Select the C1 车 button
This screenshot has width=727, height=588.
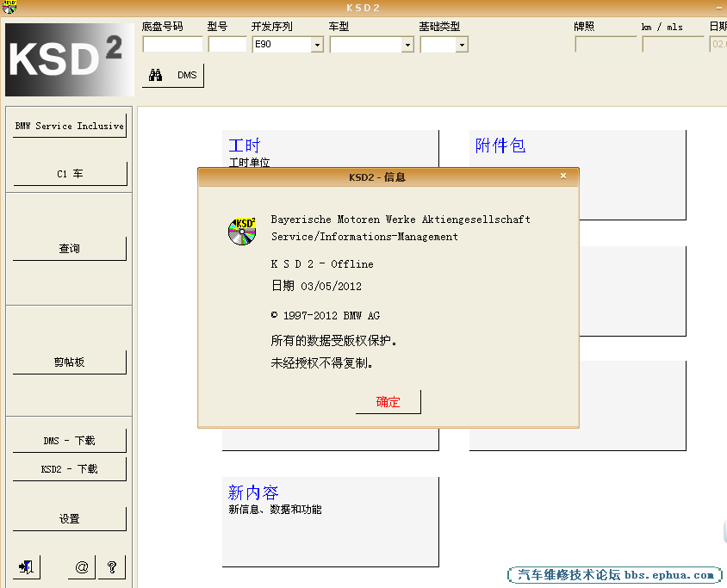click(x=70, y=174)
